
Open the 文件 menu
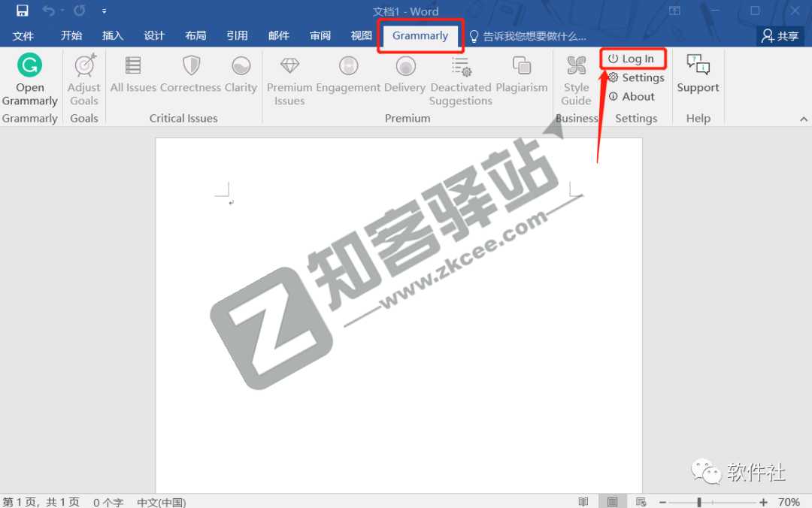coord(23,35)
